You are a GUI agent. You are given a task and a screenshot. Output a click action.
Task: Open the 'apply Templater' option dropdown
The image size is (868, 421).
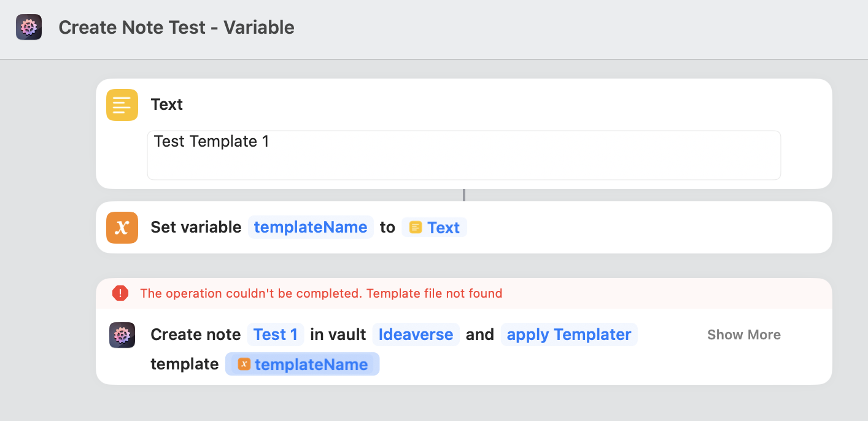(569, 334)
